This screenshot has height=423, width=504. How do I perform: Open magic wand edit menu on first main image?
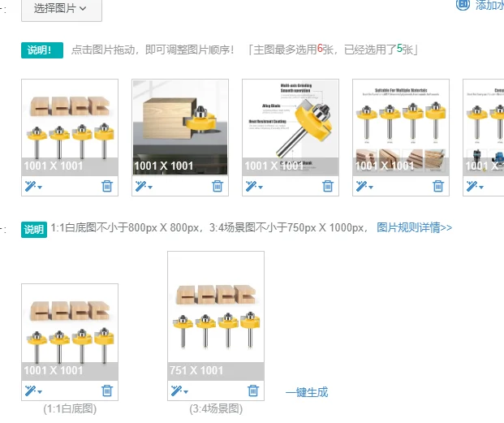(33, 186)
